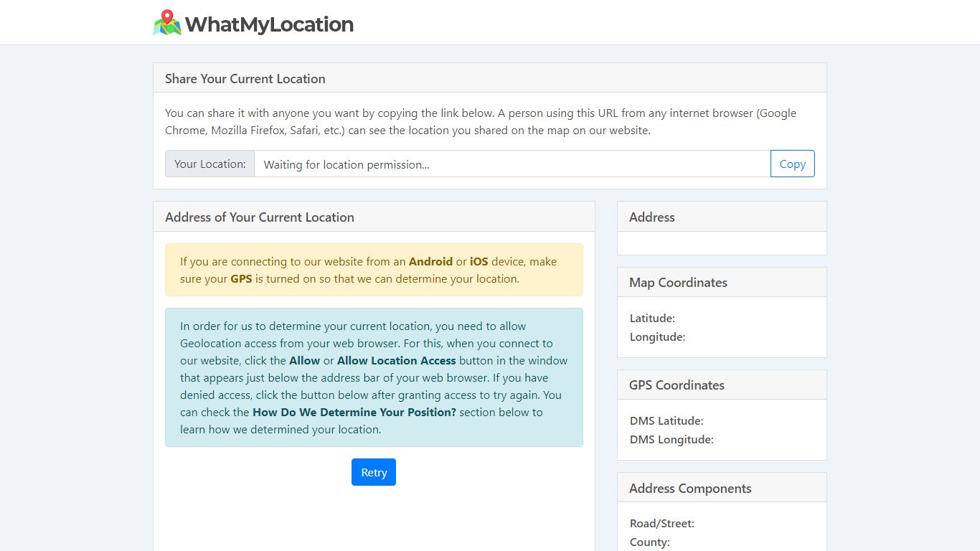Viewport: 980px width, 551px height.
Task: Click the Road/Street label
Action: point(662,523)
